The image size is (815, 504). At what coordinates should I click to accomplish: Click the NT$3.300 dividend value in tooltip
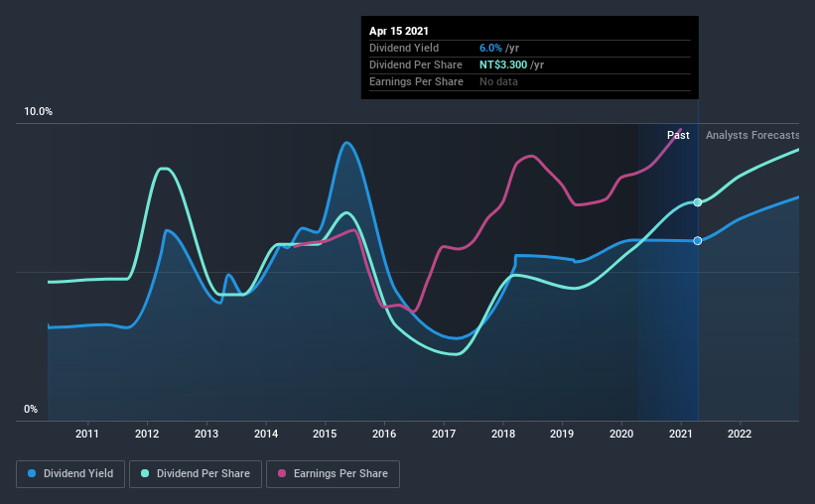[503, 64]
